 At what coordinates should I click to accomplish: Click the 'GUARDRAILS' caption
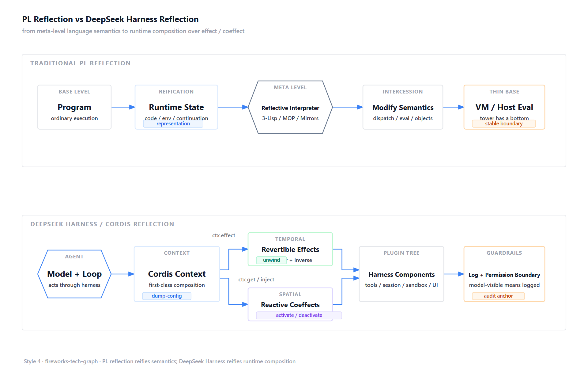coord(504,253)
